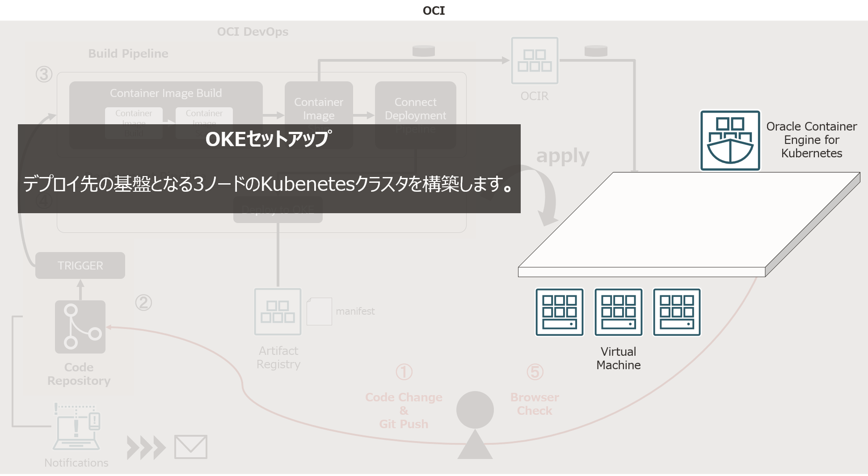Select the middle Virtual Machine icon

pyautogui.click(x=618, y=312)
